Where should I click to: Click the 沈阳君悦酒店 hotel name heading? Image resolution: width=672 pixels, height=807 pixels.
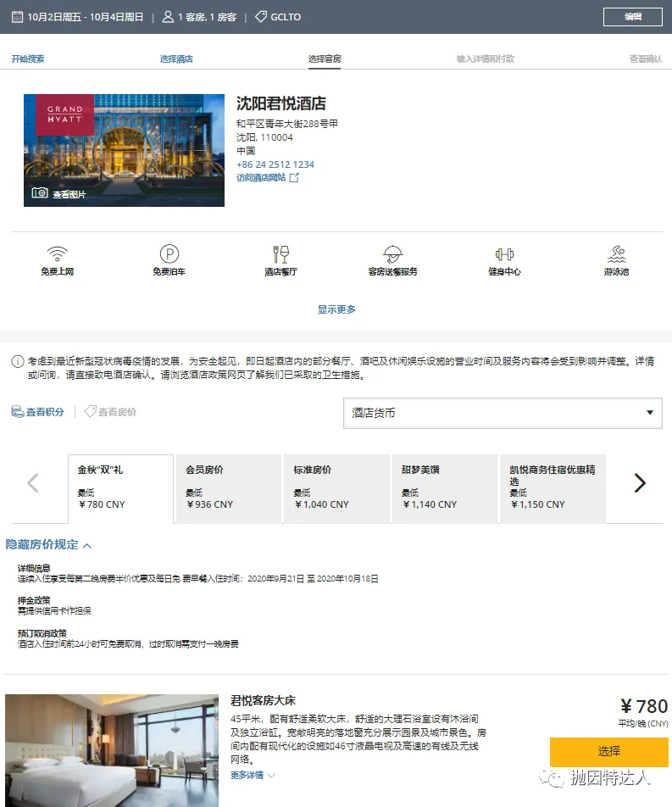281,103
